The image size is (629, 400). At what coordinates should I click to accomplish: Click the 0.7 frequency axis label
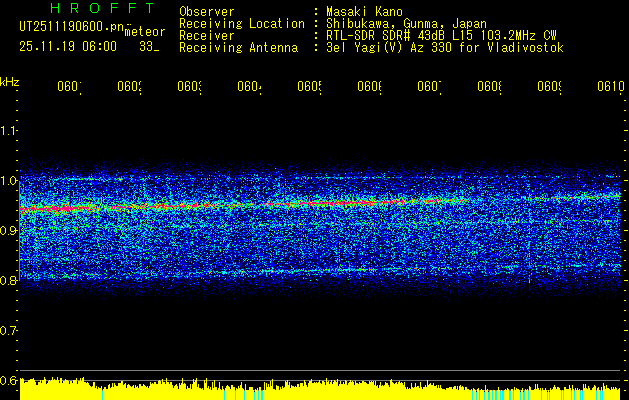click(x=8, y=331)
